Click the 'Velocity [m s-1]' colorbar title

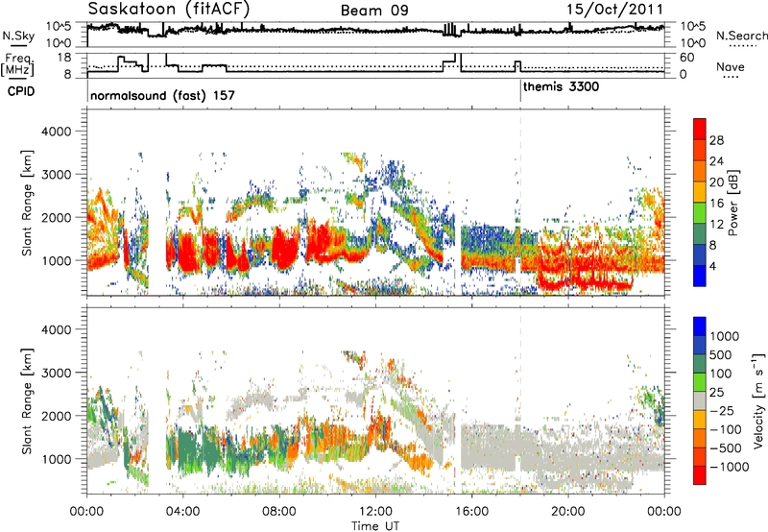pyautogui.click(x=758, y=400)
